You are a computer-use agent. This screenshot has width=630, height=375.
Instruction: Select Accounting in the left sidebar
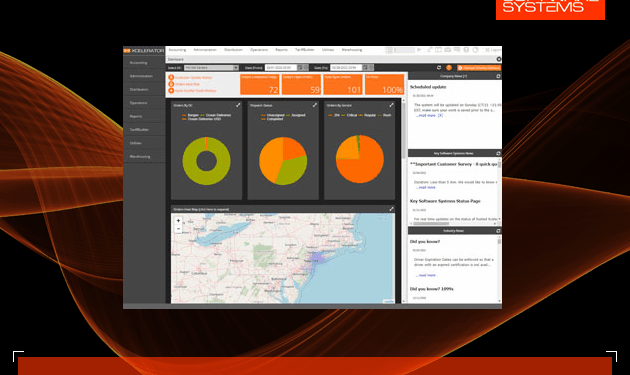click(x=144, y=63)
